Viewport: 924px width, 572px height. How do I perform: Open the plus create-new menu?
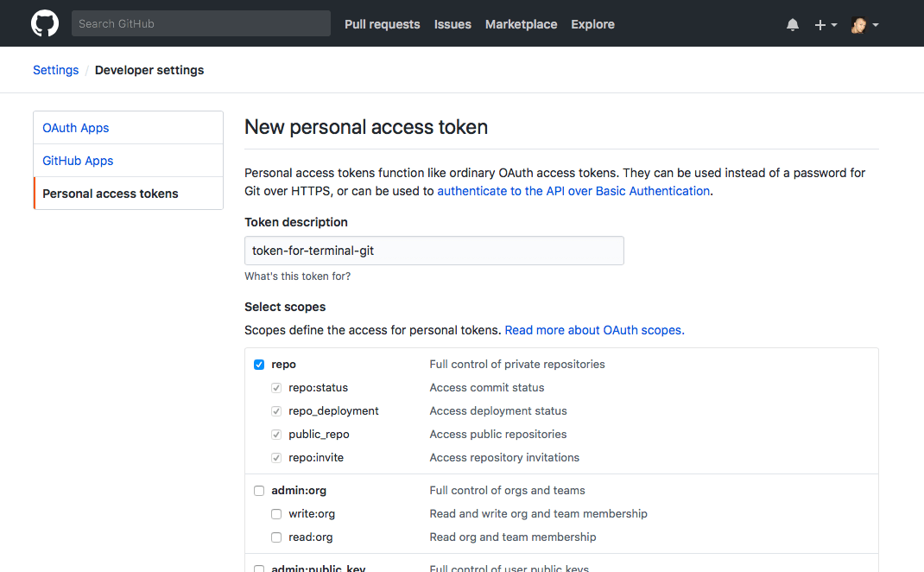pyautogui.click(x=826, y=25)
